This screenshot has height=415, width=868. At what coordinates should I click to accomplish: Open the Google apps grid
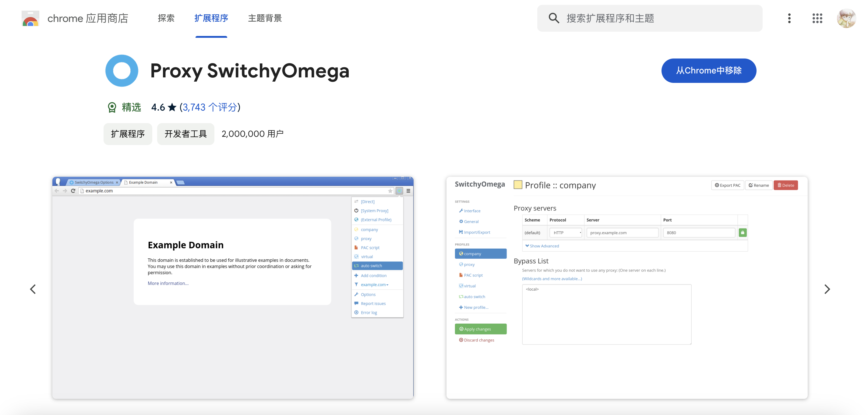coord(817,18)
